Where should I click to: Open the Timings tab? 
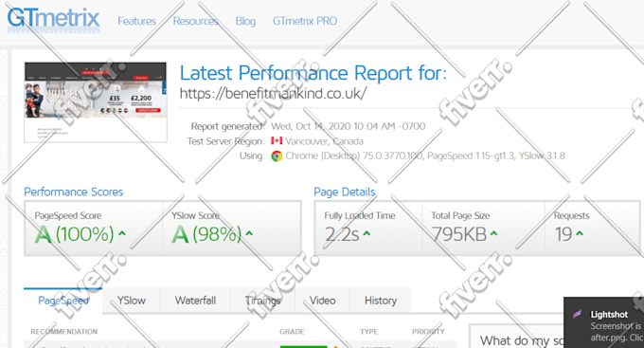click(263, 301)
